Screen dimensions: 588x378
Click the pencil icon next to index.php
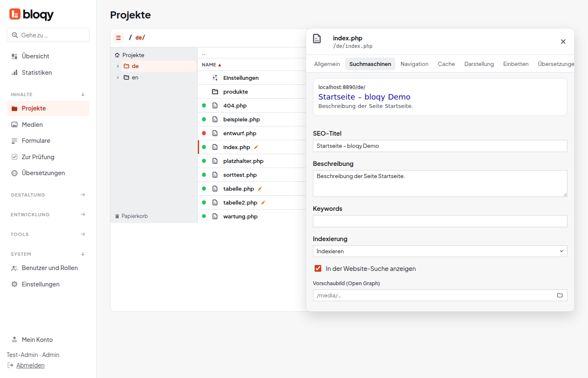pos(256,147)
